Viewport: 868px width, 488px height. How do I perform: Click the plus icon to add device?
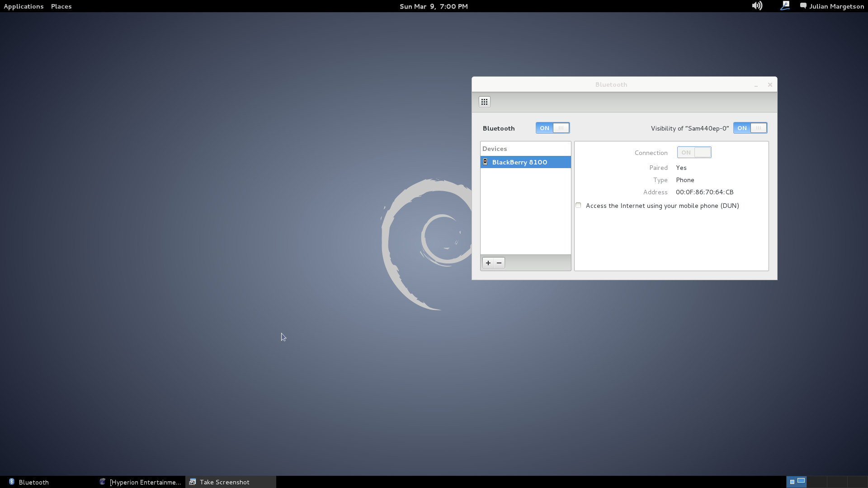488,263
